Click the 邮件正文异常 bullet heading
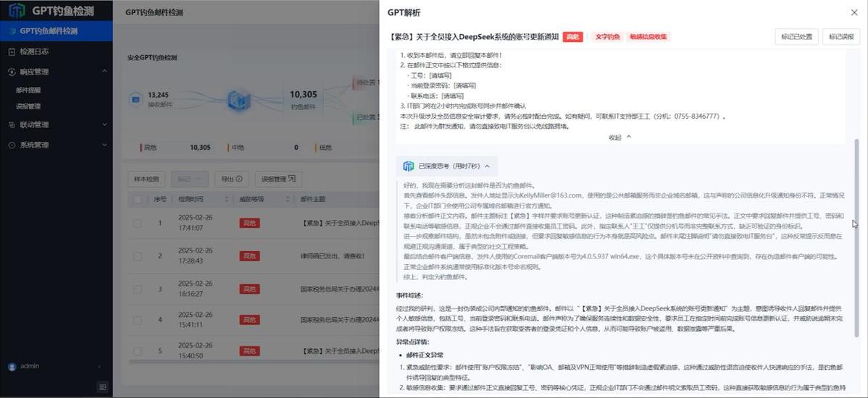Image resolution: width=868 pixels, height=398 pixels. [424, 355]
